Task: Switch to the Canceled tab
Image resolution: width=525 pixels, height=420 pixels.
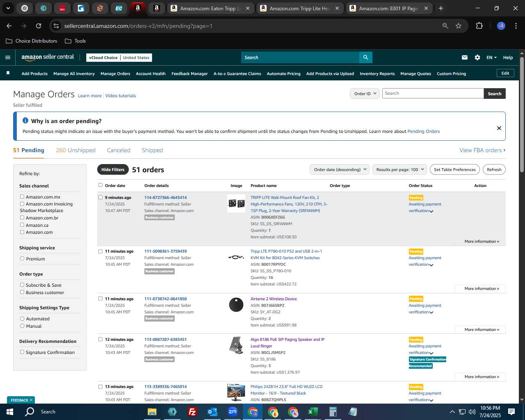Action: pyautogui.click(x=119, y=150)
